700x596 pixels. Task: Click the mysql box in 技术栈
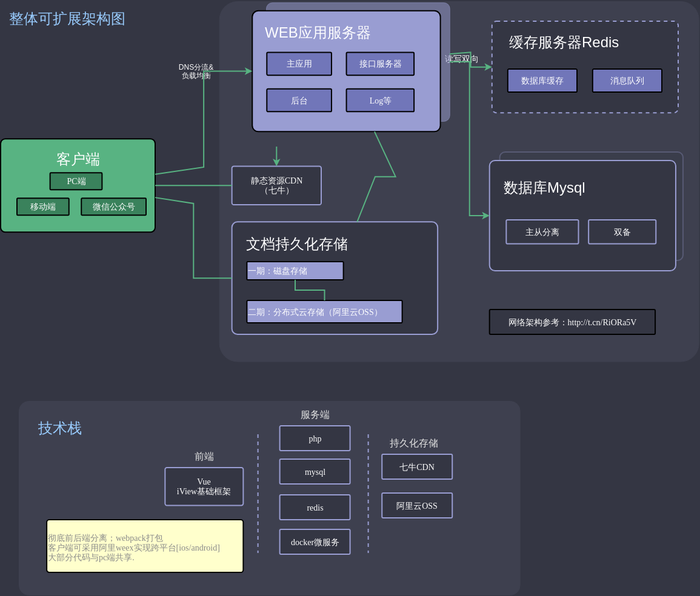point(315,472)
